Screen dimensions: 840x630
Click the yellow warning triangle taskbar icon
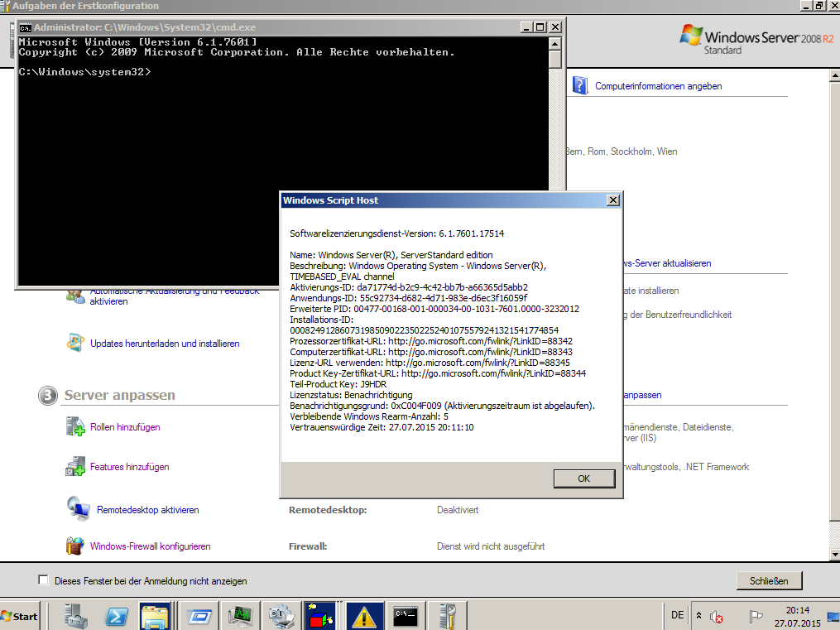pyautogui.click(x=364, y=616)
